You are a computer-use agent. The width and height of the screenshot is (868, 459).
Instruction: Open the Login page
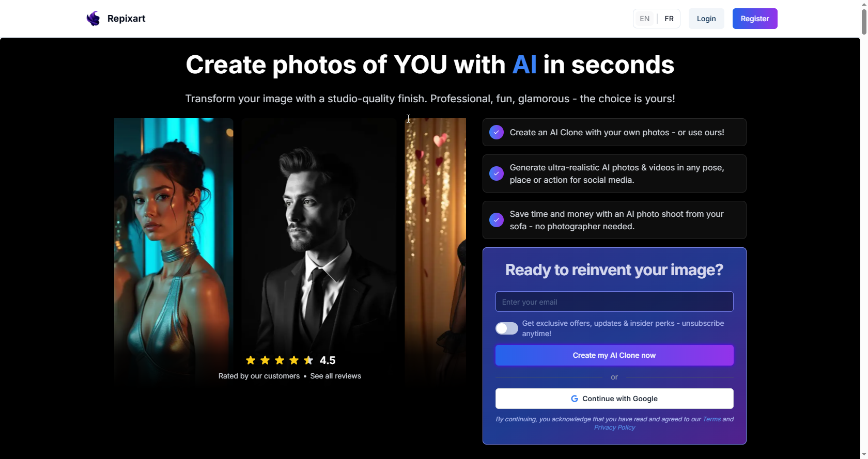point(706,19)
